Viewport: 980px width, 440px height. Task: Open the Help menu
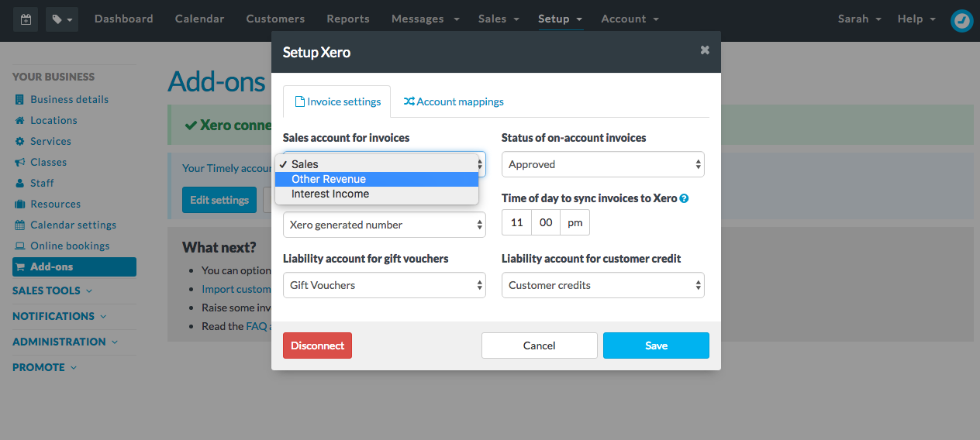(x=916, y=19)
